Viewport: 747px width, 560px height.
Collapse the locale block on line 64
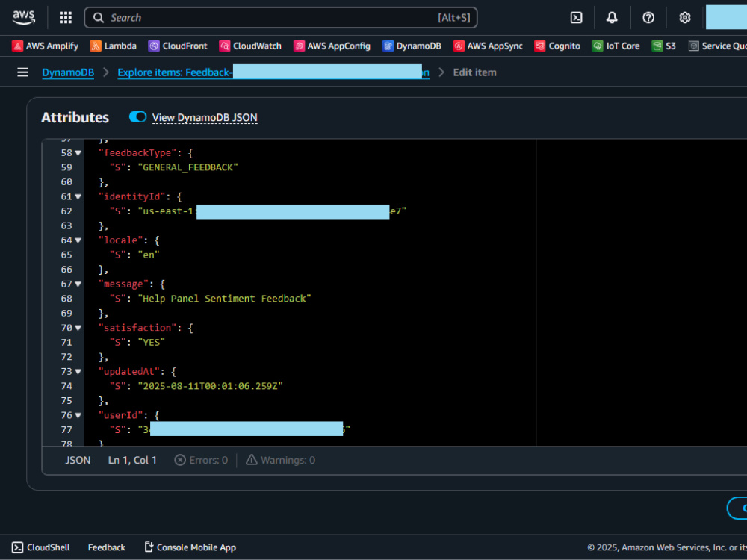78,240
